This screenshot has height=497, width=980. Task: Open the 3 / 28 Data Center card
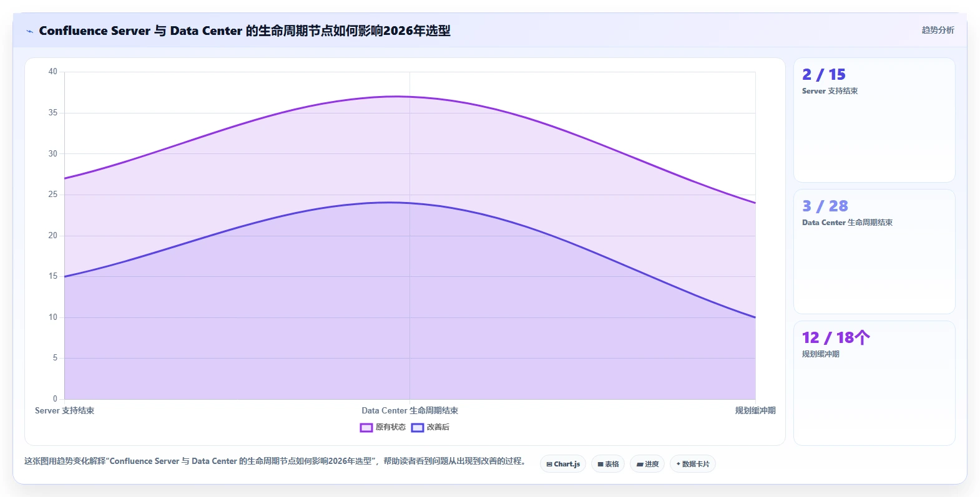875,252
